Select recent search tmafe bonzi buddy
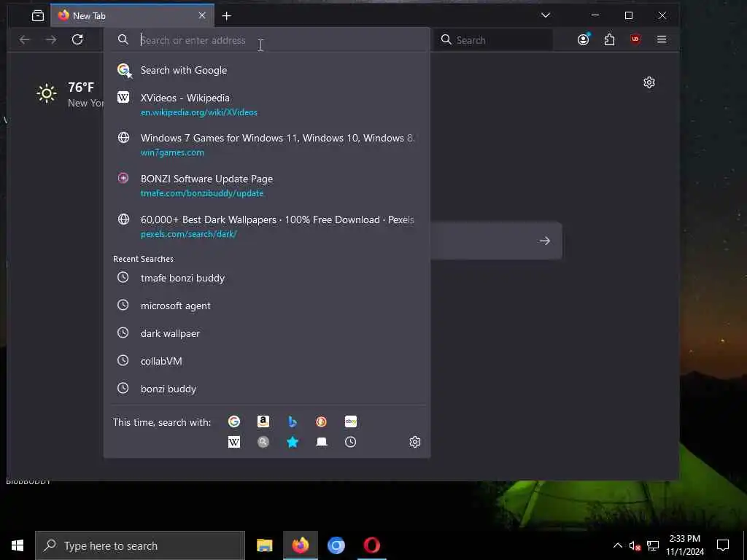The height and width of the screenshot is (560, 747). click(267, 278)
